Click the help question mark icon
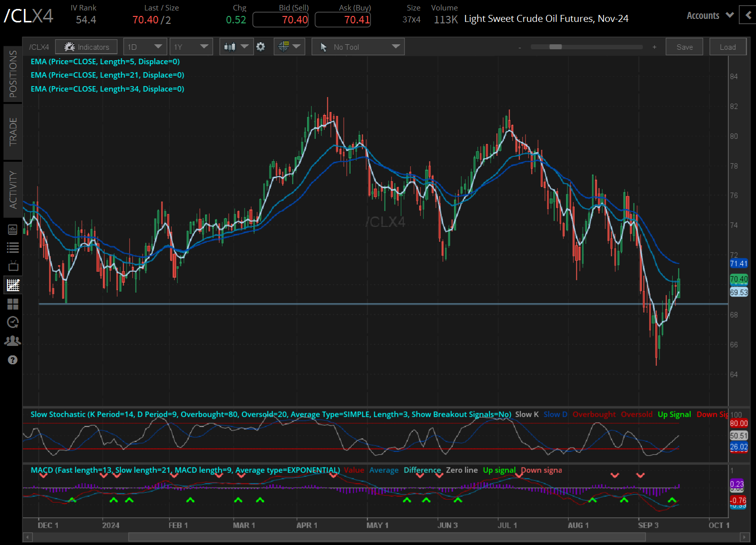The width and height of the screenshot is (756, 545). click(13, 360)
